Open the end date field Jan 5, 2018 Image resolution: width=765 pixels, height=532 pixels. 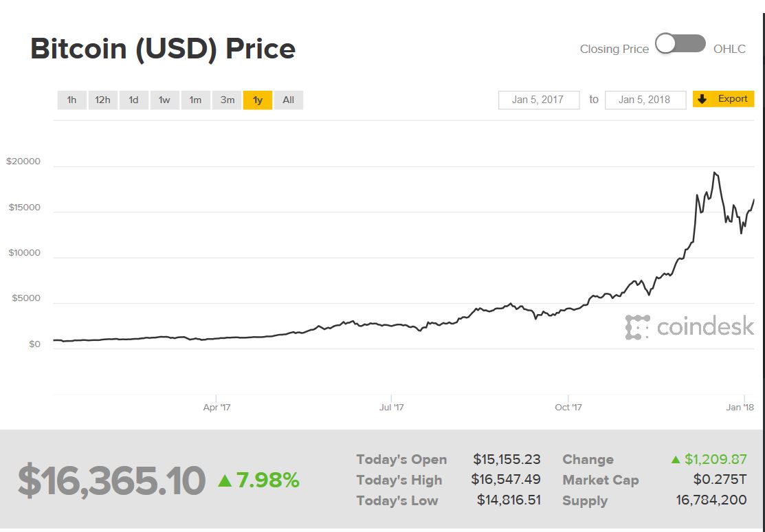(645, 100)
